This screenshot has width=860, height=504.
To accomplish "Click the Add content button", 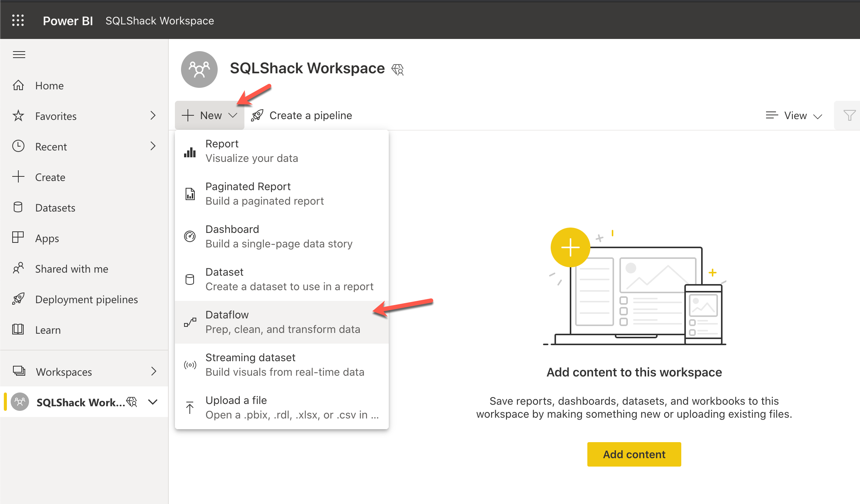I will click(x=634, y=454).
